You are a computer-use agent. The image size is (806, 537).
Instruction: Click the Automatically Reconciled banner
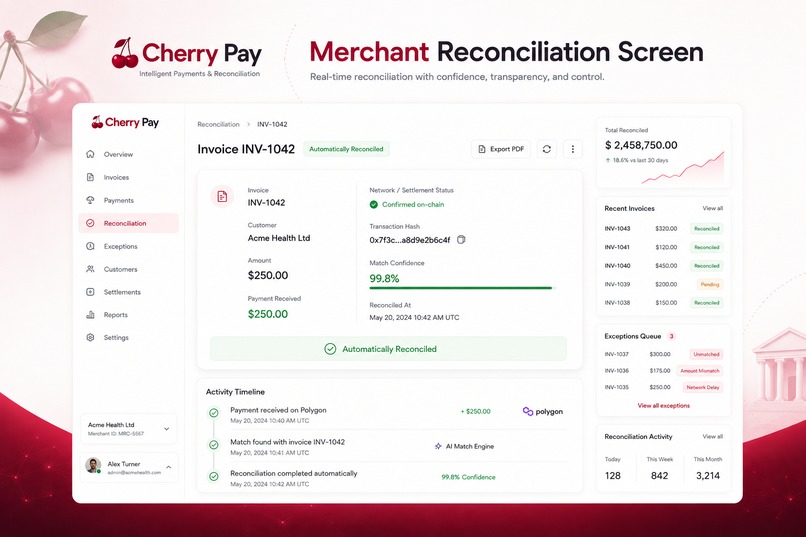(x=389, y=349)
